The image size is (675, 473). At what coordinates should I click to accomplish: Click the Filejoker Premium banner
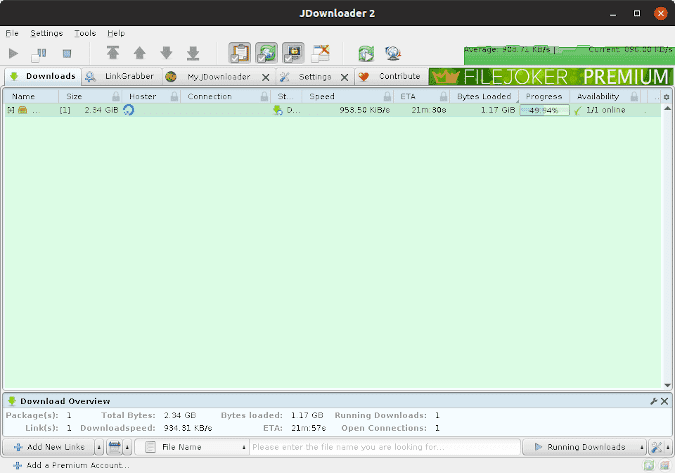pyautogui.click(x=550, y=77)
